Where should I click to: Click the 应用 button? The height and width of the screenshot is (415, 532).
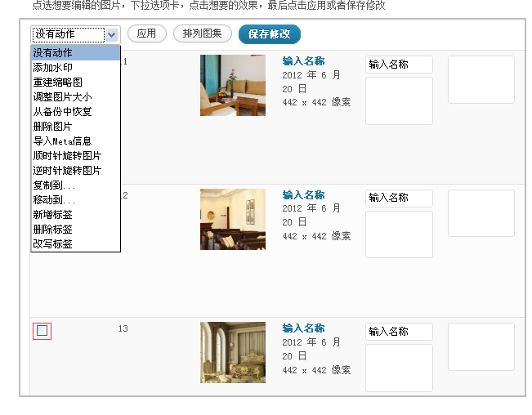[147, 34]
